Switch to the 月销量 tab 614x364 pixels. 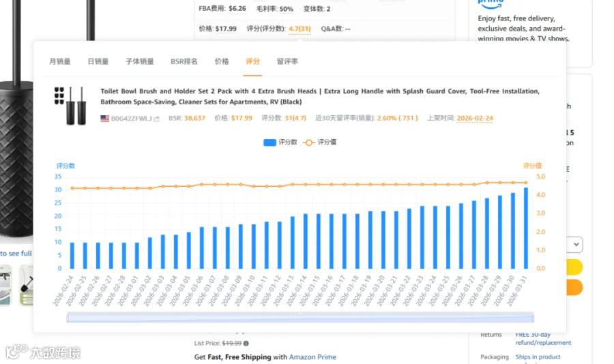pyautogui.click(x=59, y=61)
